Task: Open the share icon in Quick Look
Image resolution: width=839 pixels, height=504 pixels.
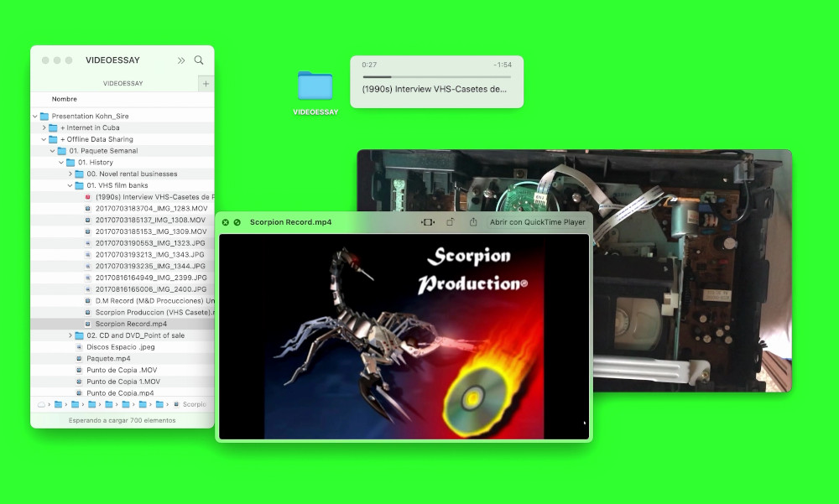Action: pyautogui.click(x=473, y=222)
